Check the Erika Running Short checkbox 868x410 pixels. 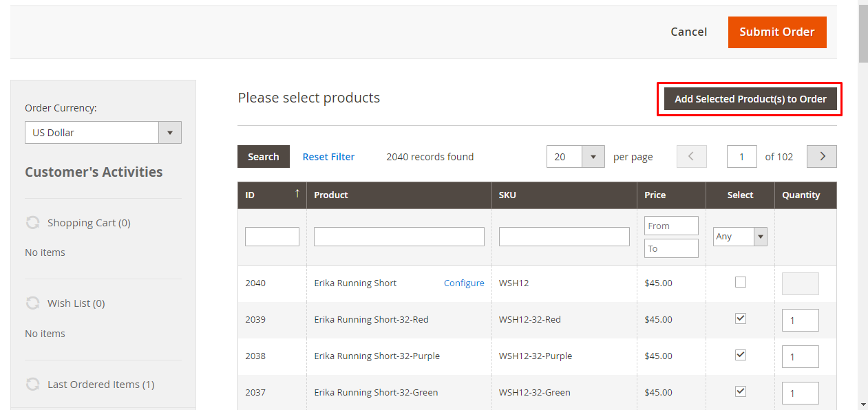click(x=740, y=282)
